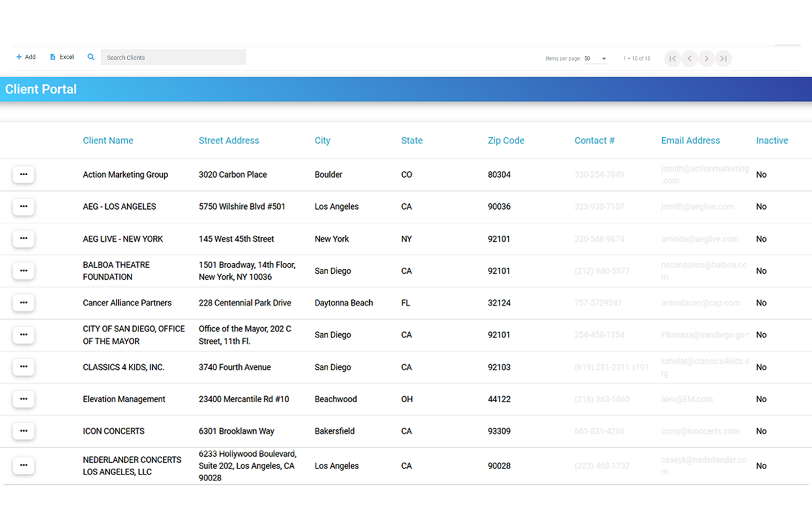Viewport: 812px width, 509px height.
Task: Sort the table by City column
Action: point(323,141)
